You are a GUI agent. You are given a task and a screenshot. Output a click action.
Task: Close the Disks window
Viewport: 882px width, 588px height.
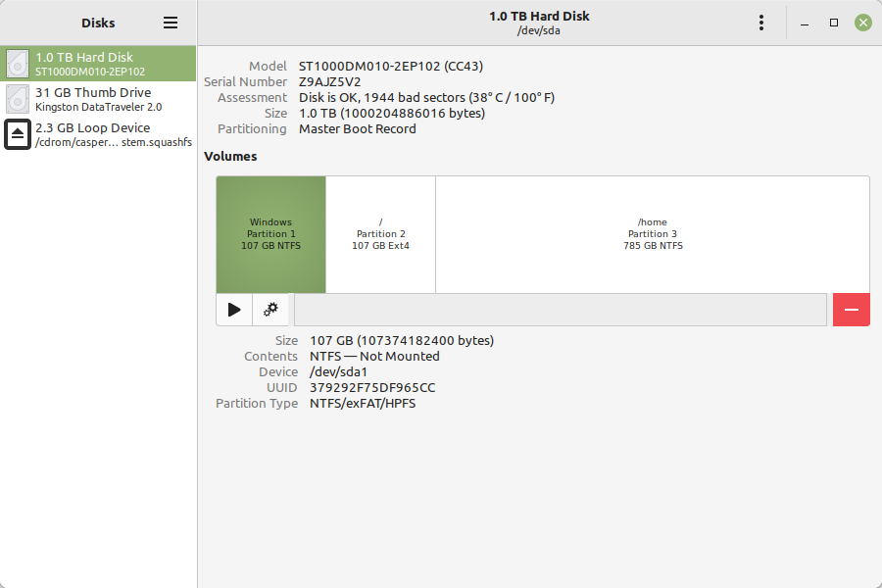tap(862, 23)
